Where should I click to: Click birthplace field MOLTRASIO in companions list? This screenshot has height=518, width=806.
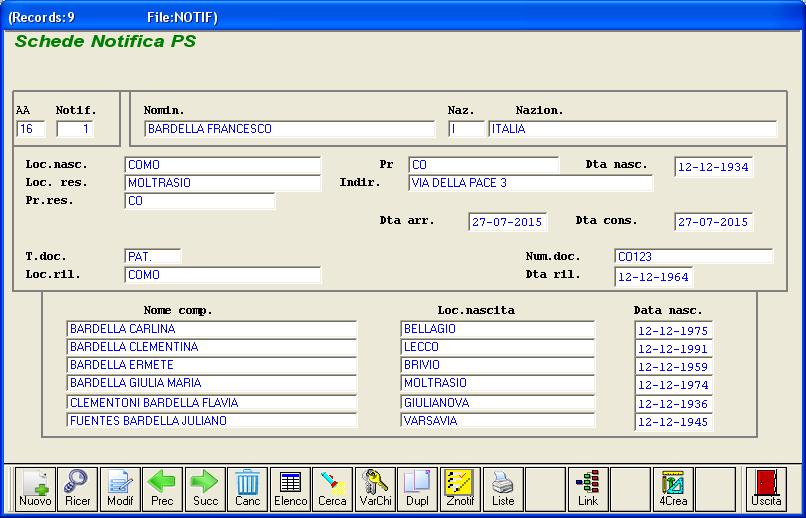click(498, 383)
